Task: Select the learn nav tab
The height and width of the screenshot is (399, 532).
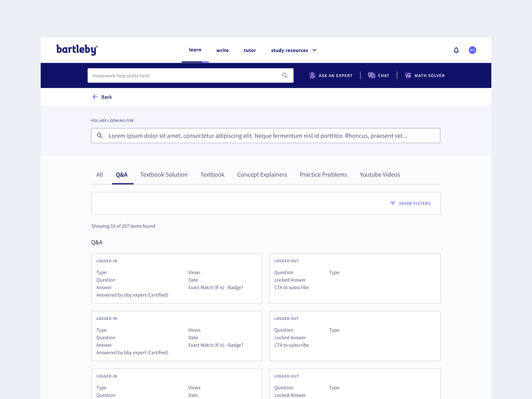Action: [x=195, y=50]
